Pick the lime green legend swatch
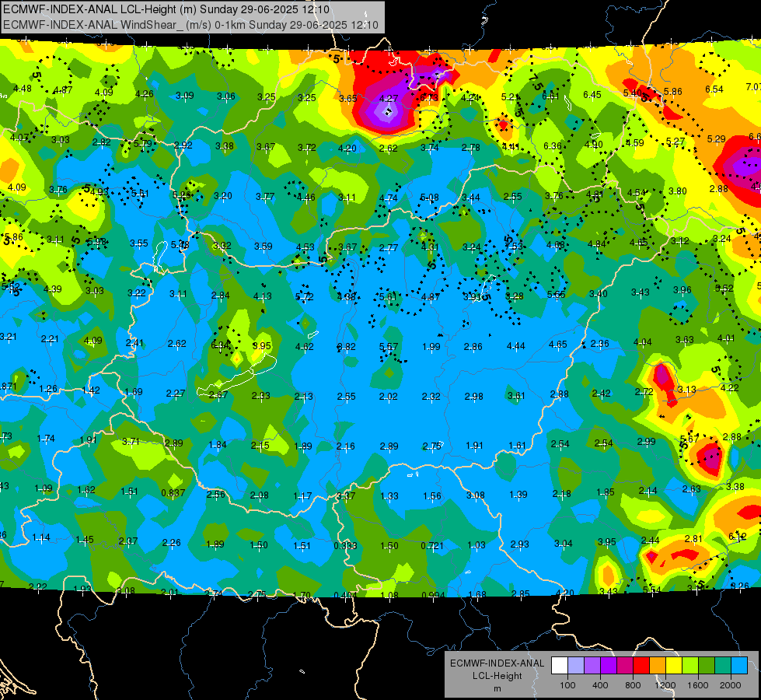Screen dimensions: 761x700 [x=690, y=666]
